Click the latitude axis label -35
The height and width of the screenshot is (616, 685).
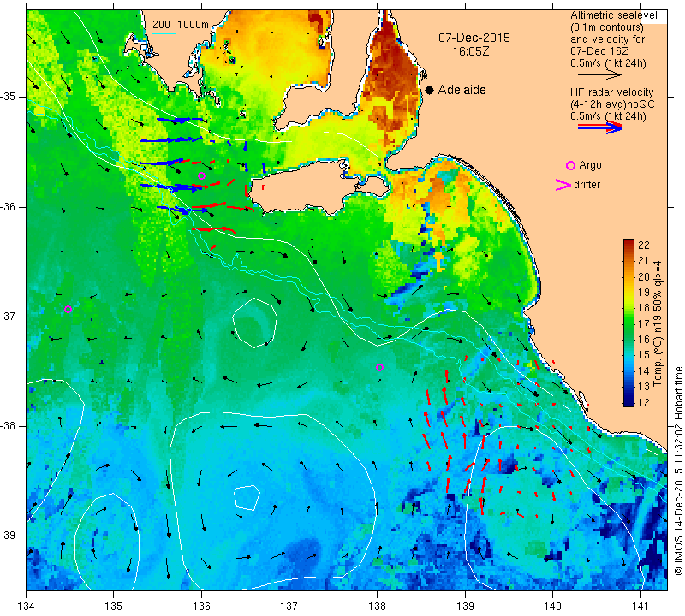pyautogui.click(x=9, y=97)
